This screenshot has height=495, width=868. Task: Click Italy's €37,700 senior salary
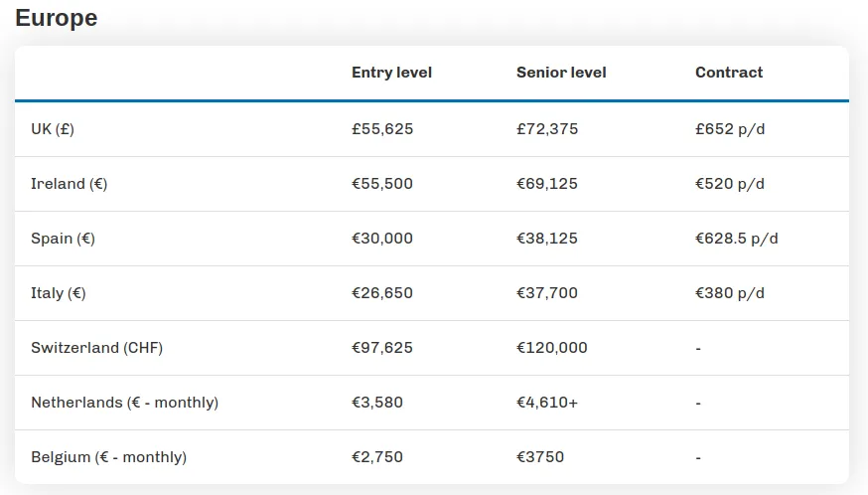pyautogui.click(x=547, y=293)
